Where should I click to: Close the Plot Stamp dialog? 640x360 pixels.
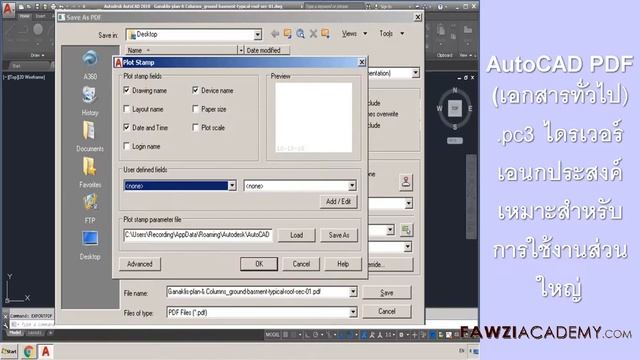(362, 62)
